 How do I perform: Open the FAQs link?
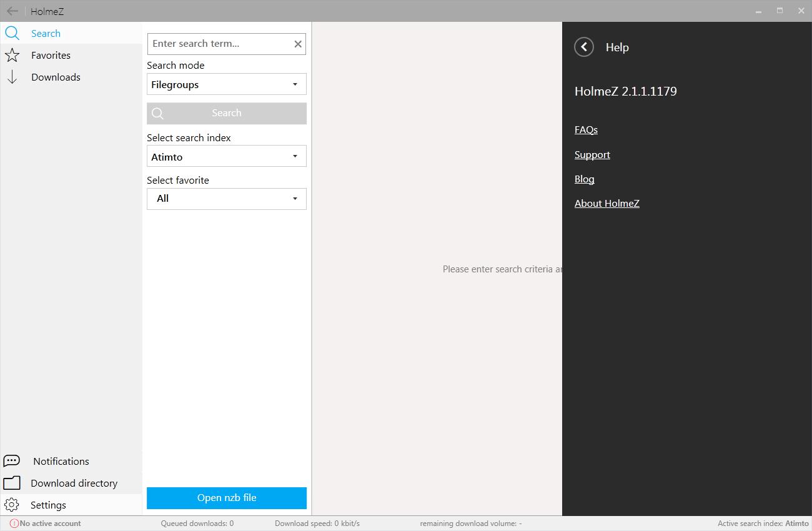click(586, 130)
